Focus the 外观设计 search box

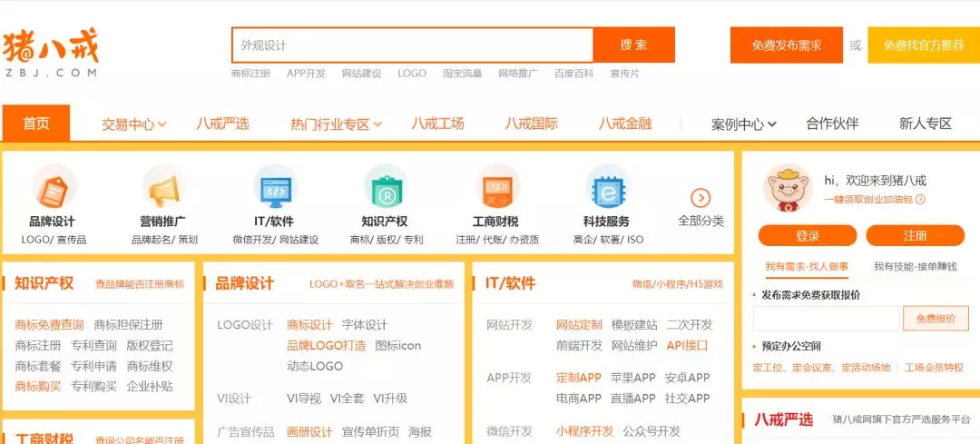[x=413, y=45]
